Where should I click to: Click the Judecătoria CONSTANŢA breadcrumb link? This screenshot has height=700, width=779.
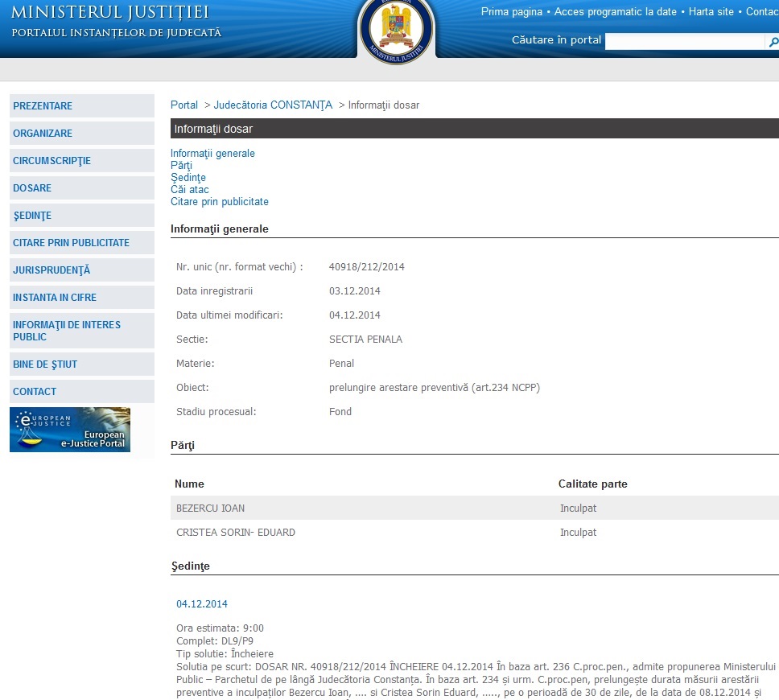click(273, 105)
